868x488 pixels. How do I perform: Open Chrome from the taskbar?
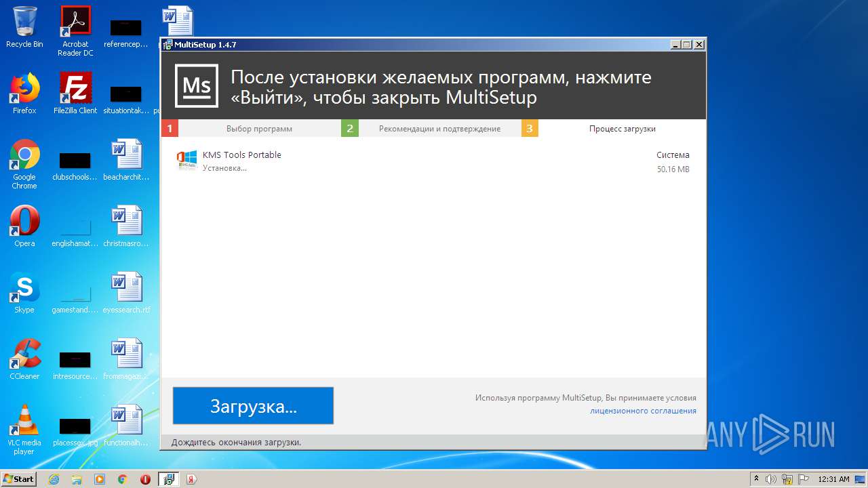[123, 479]
